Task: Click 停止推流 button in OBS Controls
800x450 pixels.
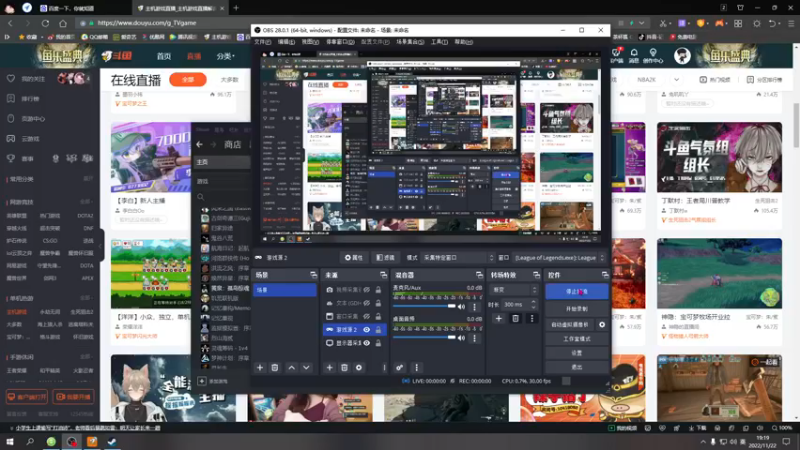Action: click(x=577, y=291)
